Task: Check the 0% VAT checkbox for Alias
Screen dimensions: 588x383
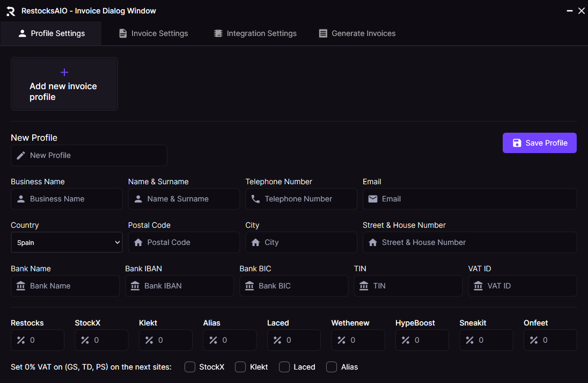Action: (332, 367)
